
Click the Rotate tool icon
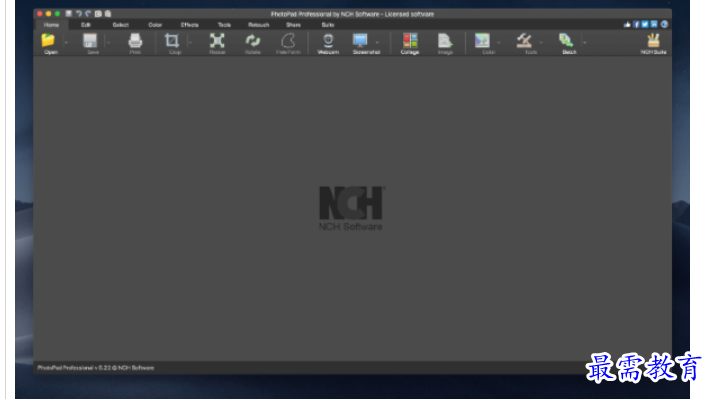pos(253,41)
